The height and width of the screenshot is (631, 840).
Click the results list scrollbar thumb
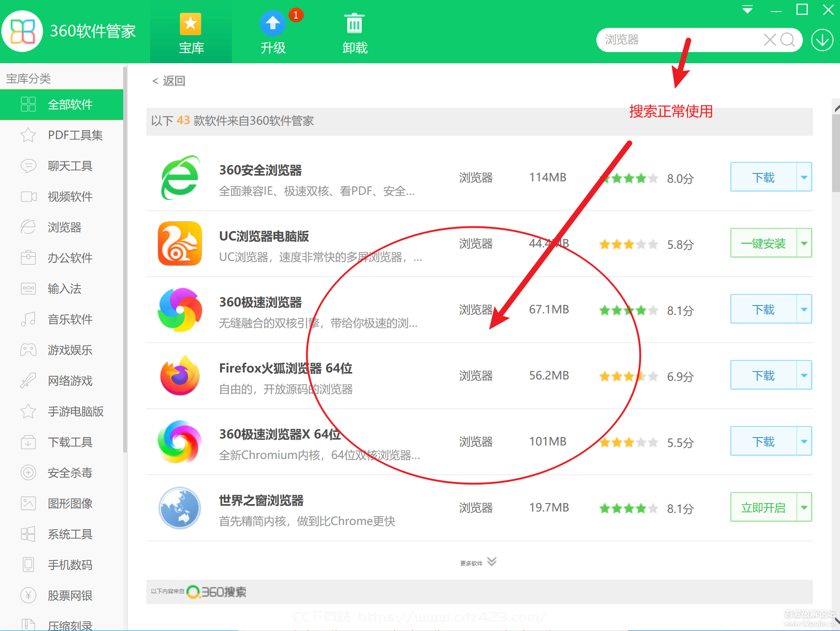click(836, 153)
